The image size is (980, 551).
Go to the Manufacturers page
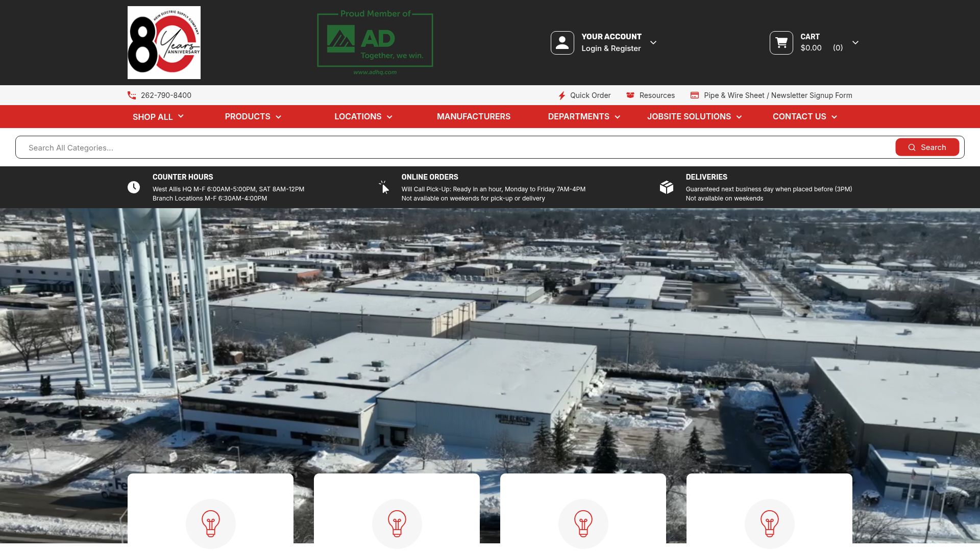coord(474,117)
